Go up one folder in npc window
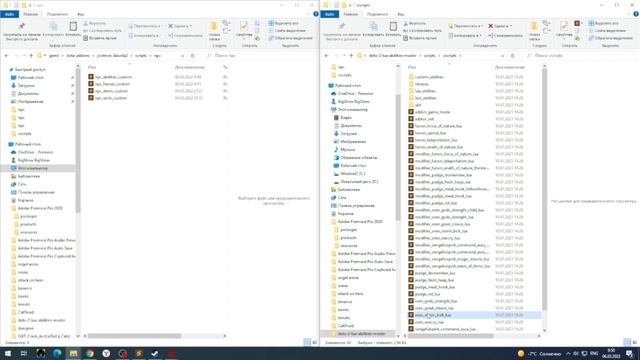640x360 pixels. (31, 56)
